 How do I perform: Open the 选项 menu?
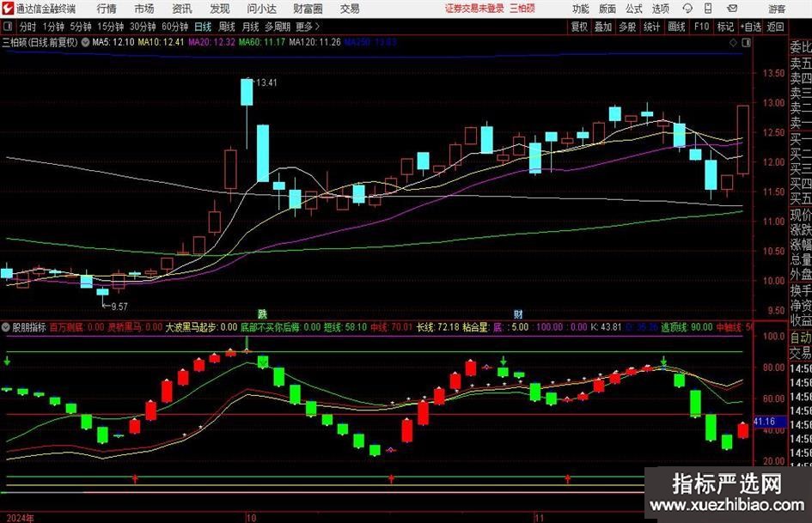(x=660, y=9)
